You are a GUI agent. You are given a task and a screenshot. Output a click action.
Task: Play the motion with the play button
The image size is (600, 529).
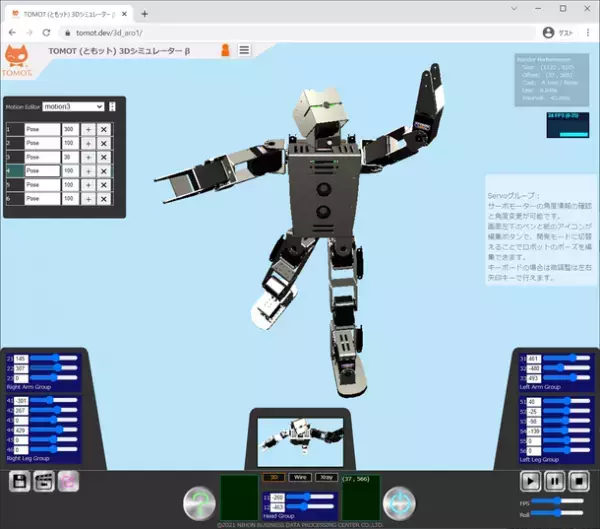point(530,481)
